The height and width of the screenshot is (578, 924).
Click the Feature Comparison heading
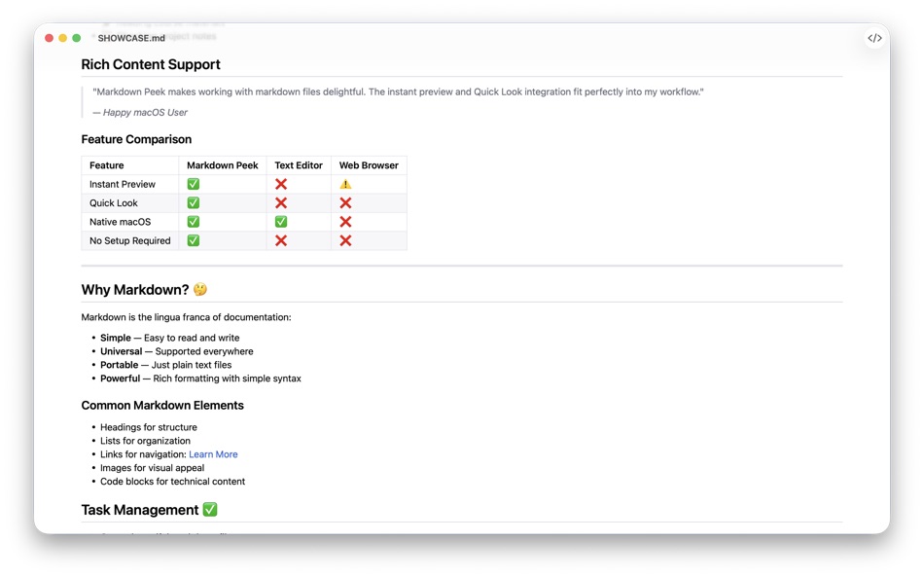136,139
